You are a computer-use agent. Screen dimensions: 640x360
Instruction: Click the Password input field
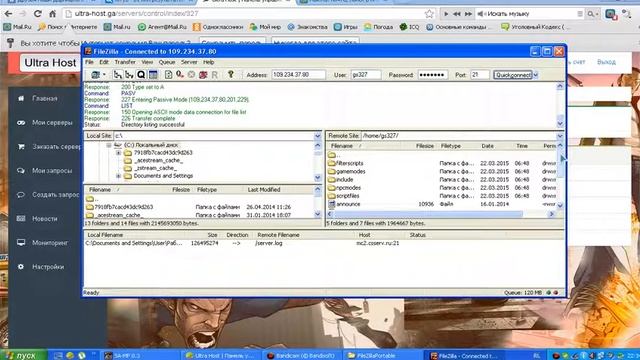[433, 75]
